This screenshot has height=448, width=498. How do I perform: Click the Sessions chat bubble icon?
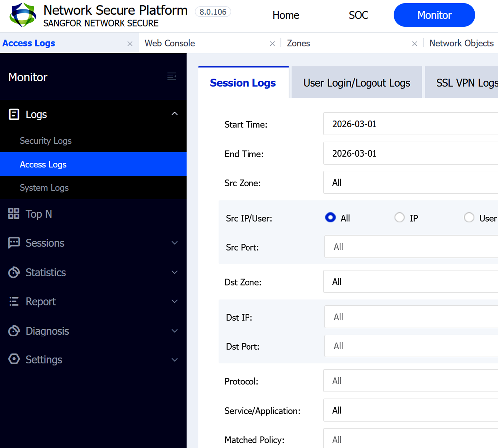click(x=14, y=243)
